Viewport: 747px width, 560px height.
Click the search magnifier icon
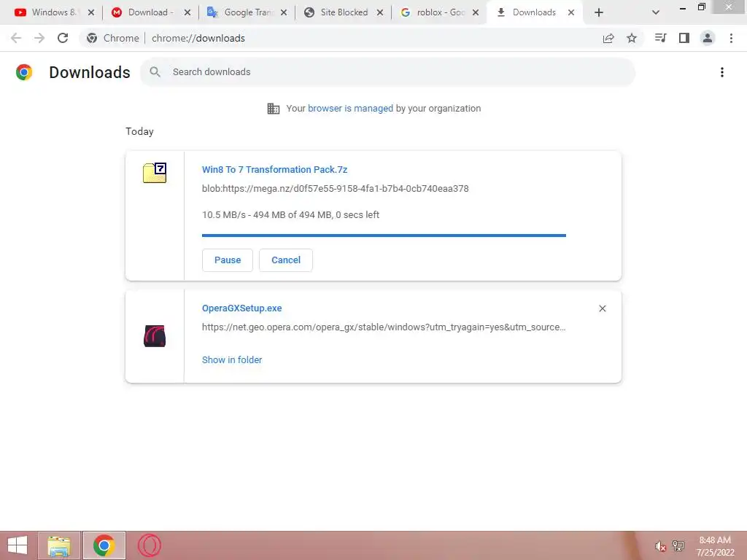click(155, 72)
